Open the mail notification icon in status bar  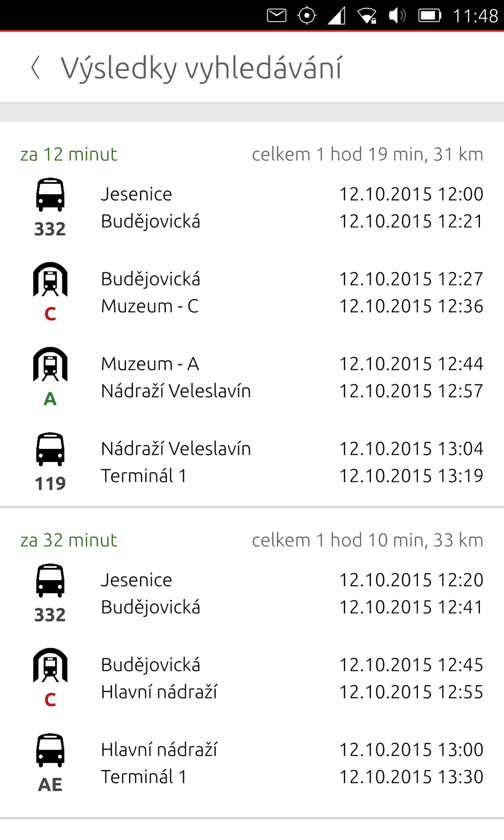pos(277,15)
